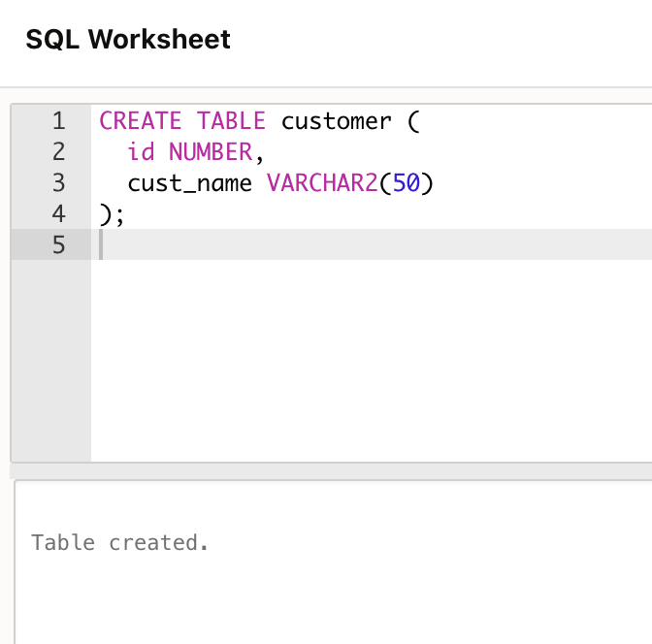Viewport: 652px width, 644px height.
Task: Click the cust_name column identifier
Action: pyautogui.click(x=190, y=183)
